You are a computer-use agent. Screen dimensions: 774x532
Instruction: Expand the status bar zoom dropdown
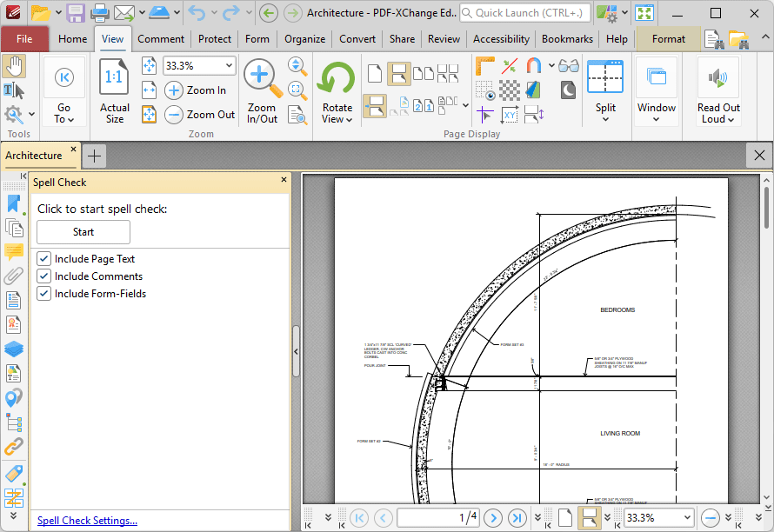(686, 518)
